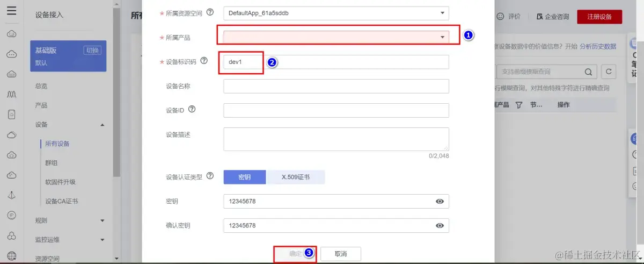Click the search magnifier icon in the device list
This screenshot has height=264, width=644.
588,72
